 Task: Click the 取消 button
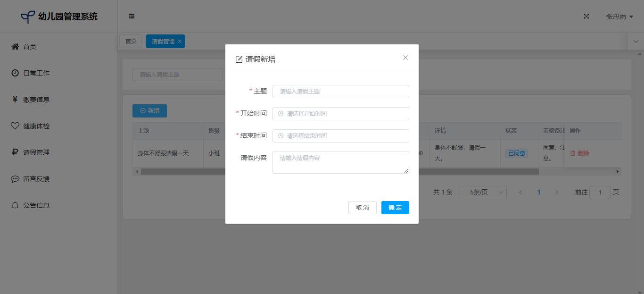point(363,208)
